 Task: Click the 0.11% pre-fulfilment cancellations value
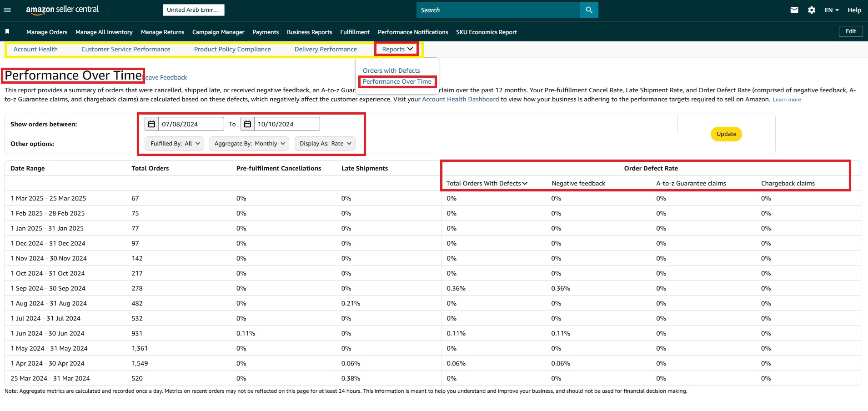click(246, 333)
